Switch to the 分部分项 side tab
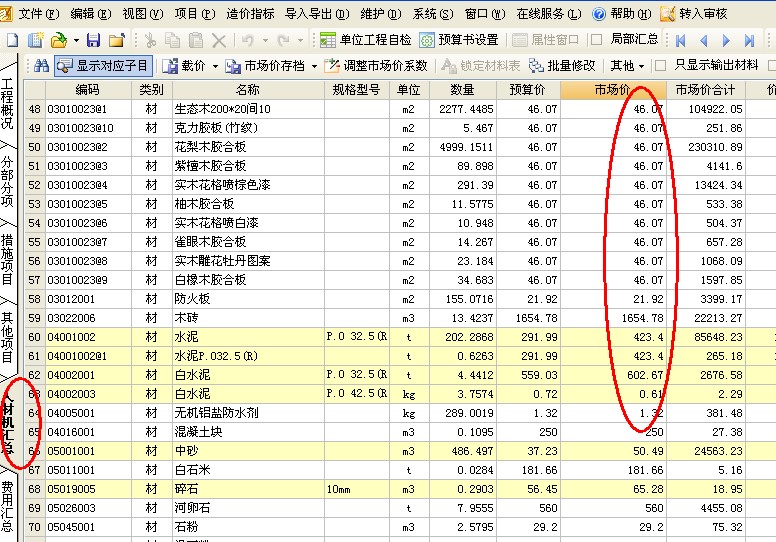Screen dimensions: 776x542 [x=7, y=181]
